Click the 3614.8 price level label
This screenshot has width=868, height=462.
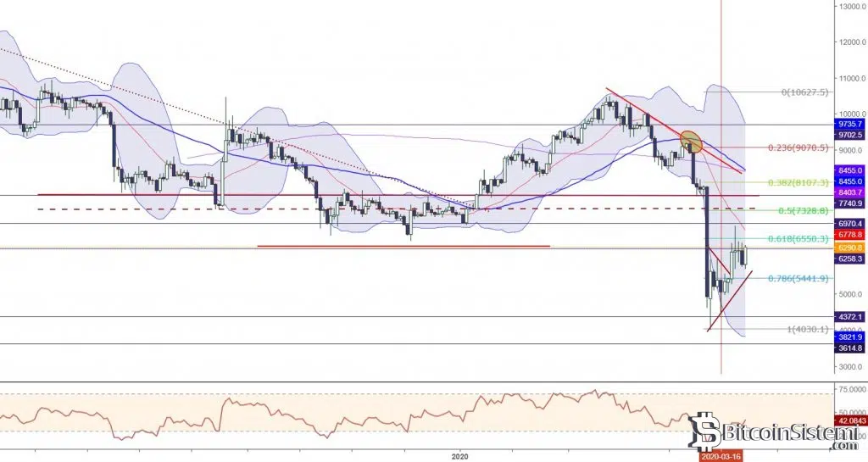click(x=849, y=348)
